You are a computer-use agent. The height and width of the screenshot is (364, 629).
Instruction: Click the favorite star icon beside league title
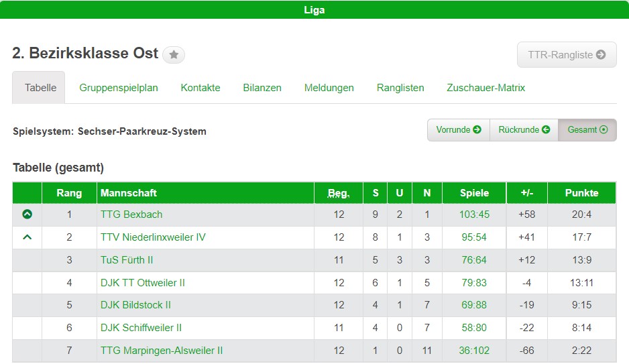tap(174, 55)
